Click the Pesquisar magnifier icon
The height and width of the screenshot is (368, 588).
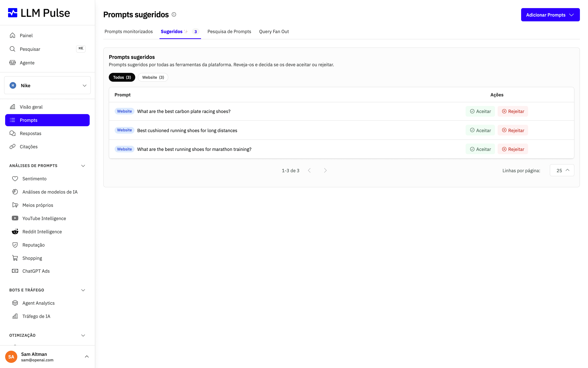pos(12,49)
